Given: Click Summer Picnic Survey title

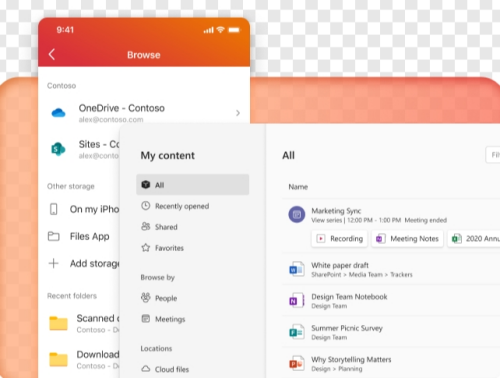Looking at the screenshot, I should coord(347,328).
